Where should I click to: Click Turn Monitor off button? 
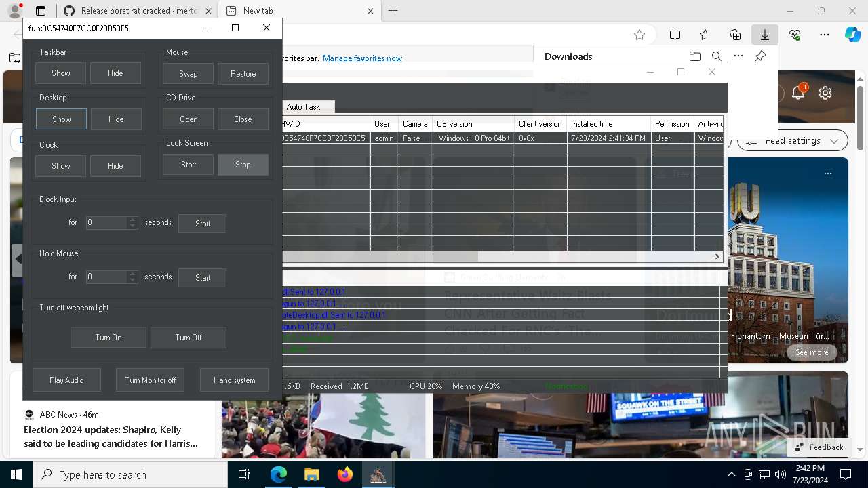(151, 380)
